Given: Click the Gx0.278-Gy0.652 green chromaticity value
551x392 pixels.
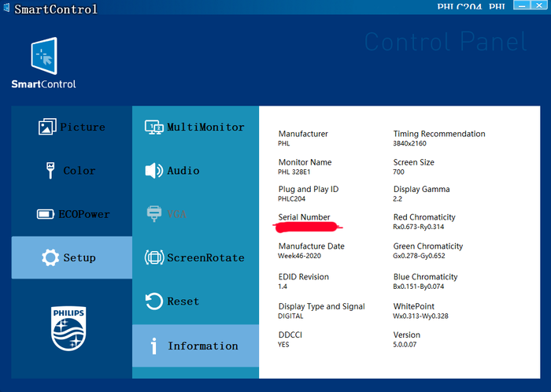Looking at the screenshot, I should click(419, 256).
